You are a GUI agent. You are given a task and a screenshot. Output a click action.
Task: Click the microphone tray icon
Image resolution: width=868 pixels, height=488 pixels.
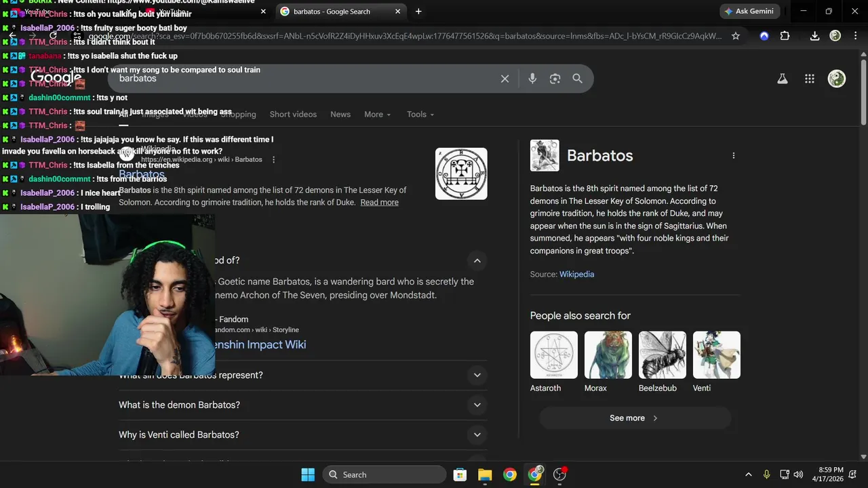pyautogui.click(x=766, y=474)
